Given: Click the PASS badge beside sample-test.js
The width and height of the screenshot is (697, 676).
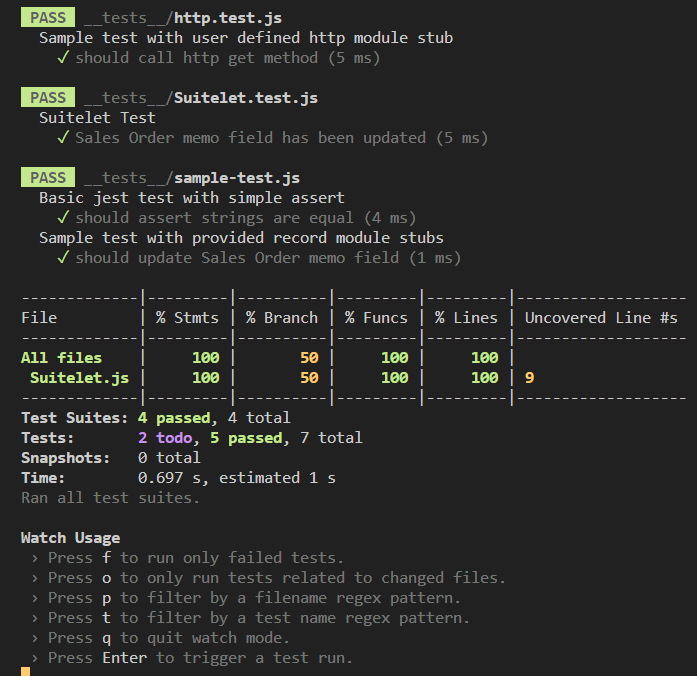Looking at the screenshot, I should [47, 178].
